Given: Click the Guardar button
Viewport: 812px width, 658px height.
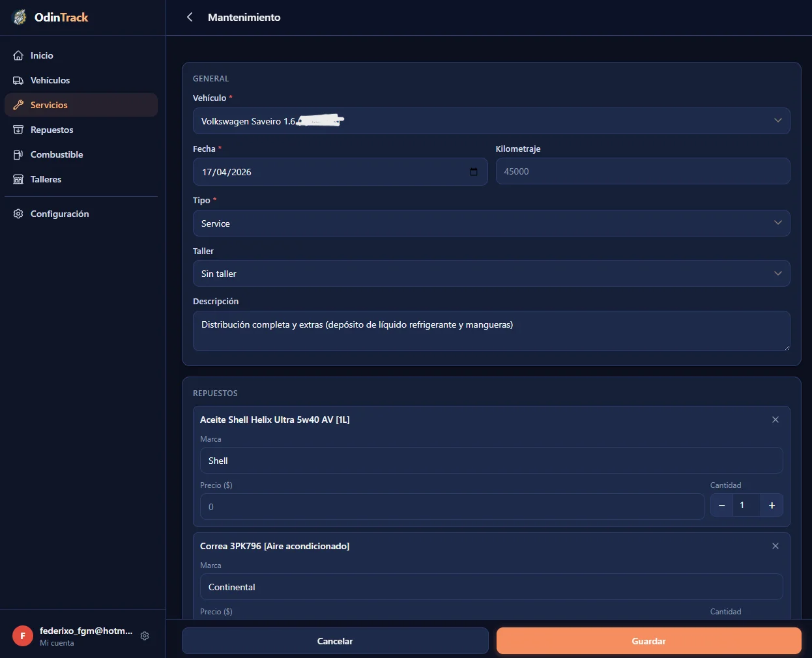Looking at the screenshot, I should pyautogui.click(x=648, y=641).
